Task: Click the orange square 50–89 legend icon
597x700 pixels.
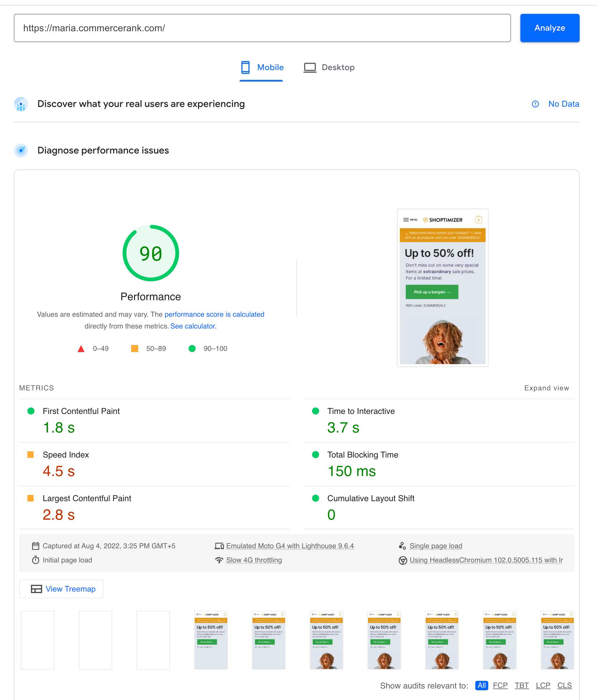Action: coord(134,348)
